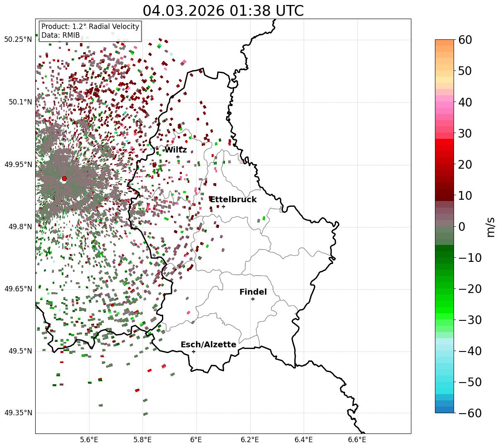
Task: Click the 40 colorbar tick label
Action: coord(465,102)
